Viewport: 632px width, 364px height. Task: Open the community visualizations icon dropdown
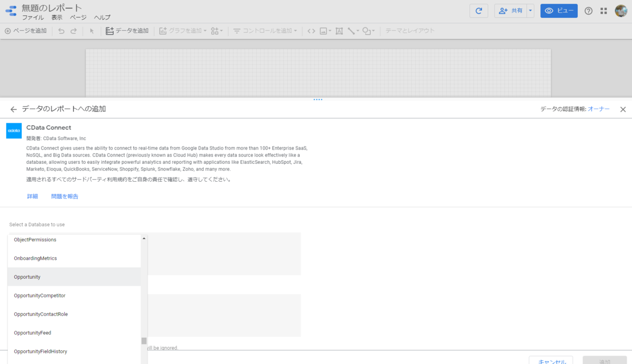pyautogui.click(x=216, y=31)
